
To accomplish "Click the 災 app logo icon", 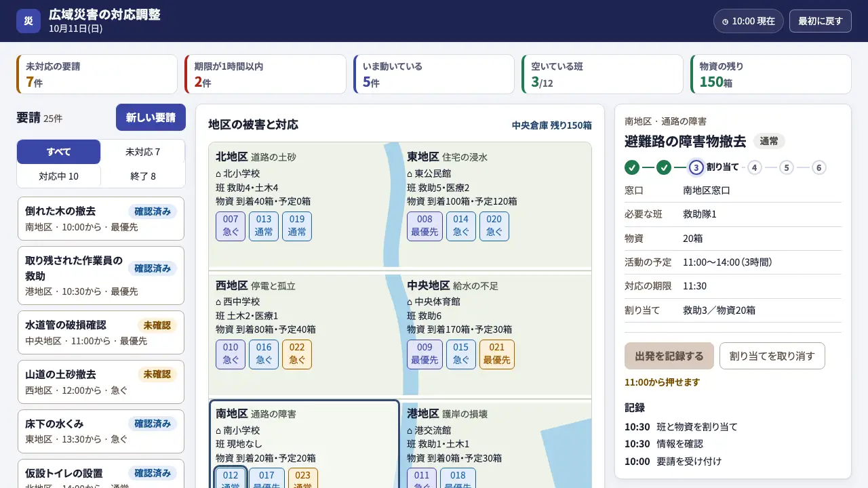I will click(28, 21).
